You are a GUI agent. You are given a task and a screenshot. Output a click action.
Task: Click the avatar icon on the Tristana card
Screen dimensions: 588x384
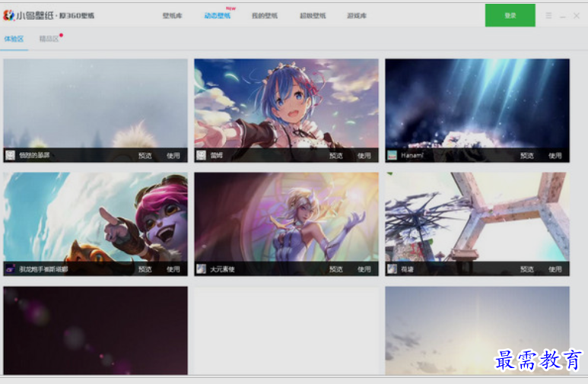[x=10, y=268]
